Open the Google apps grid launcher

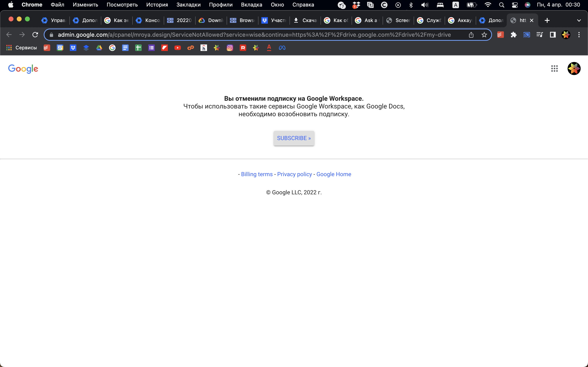click(554, 69)
